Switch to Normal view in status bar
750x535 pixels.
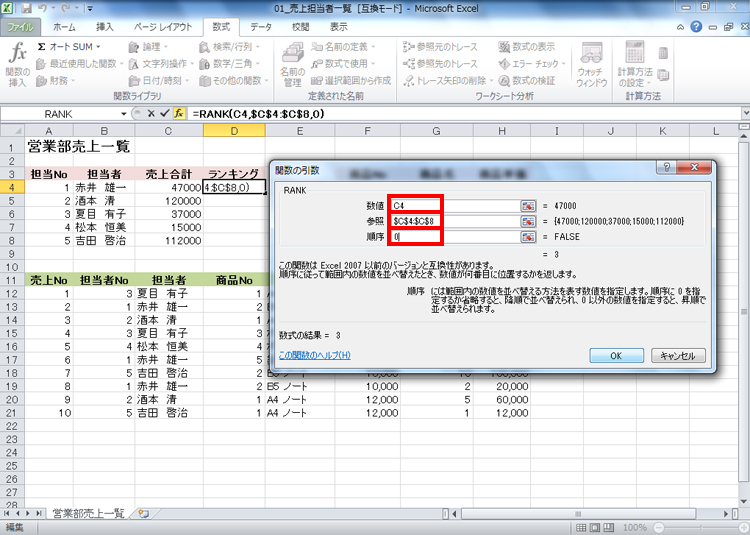click(581, 527)
